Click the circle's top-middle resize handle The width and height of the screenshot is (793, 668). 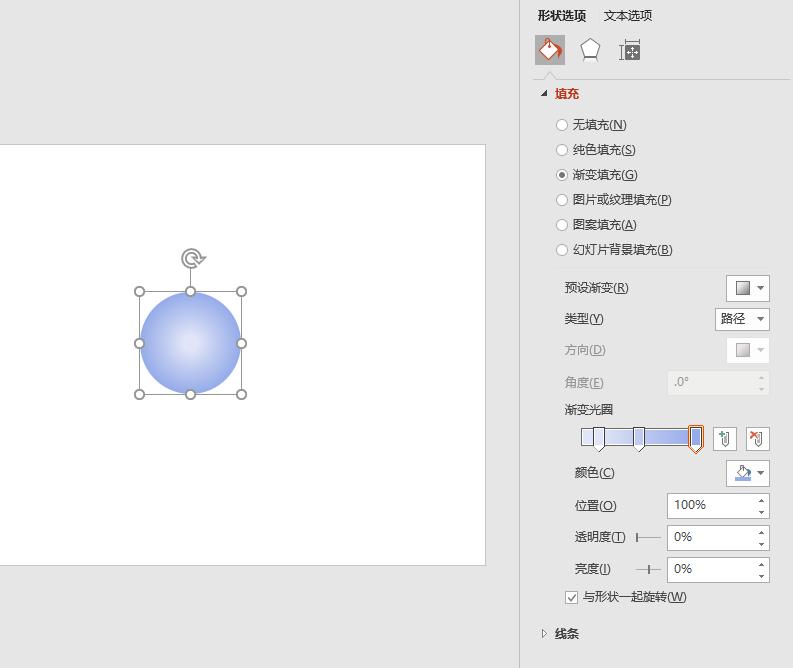click(x=190, y=291)
